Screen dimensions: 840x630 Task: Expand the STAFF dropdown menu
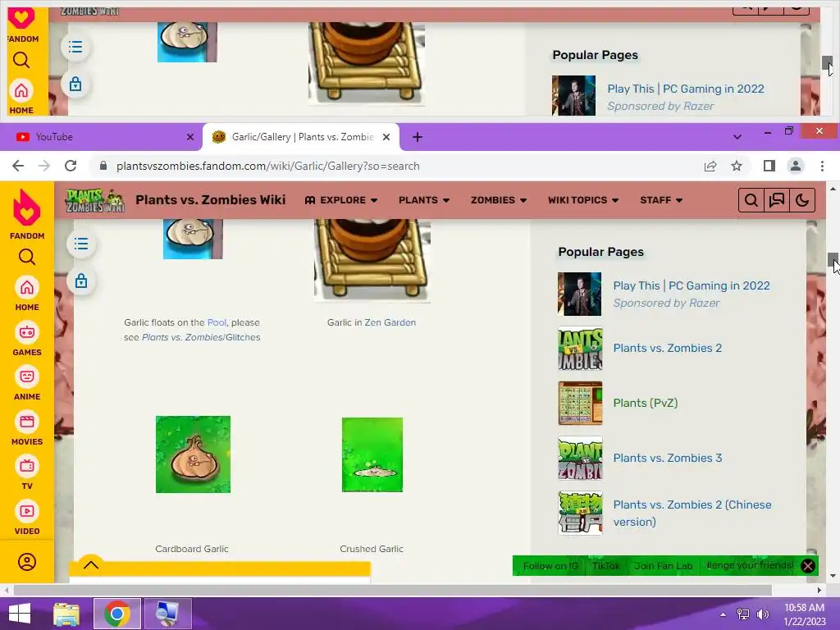(661, 200)
